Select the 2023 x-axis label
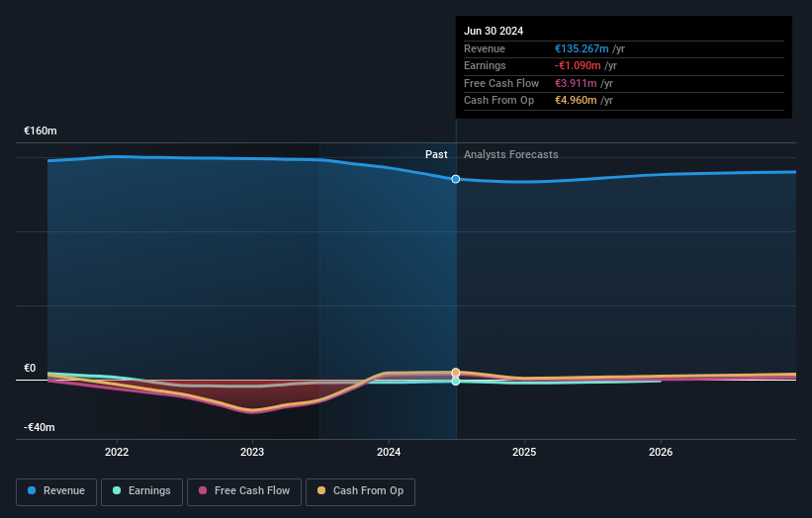The width and height of the screenshot is (812, 518). click(252, 452)
